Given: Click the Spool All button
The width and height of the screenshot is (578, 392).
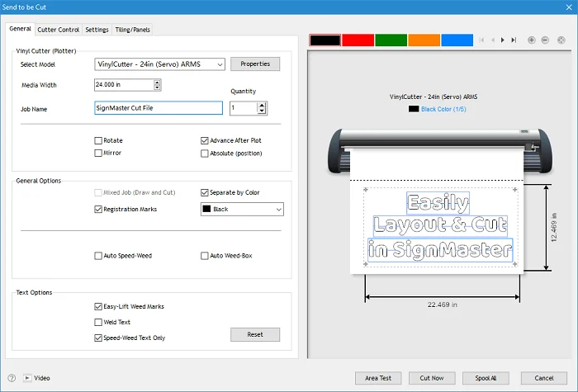Looking at the screenshot, I should 486,378.
